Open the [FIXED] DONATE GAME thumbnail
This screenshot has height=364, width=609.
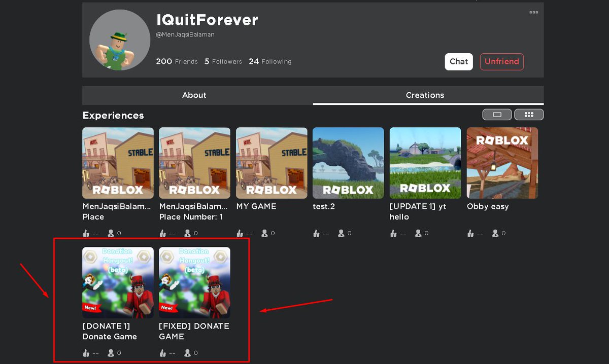pyautogui.click(x=194, y=282)
